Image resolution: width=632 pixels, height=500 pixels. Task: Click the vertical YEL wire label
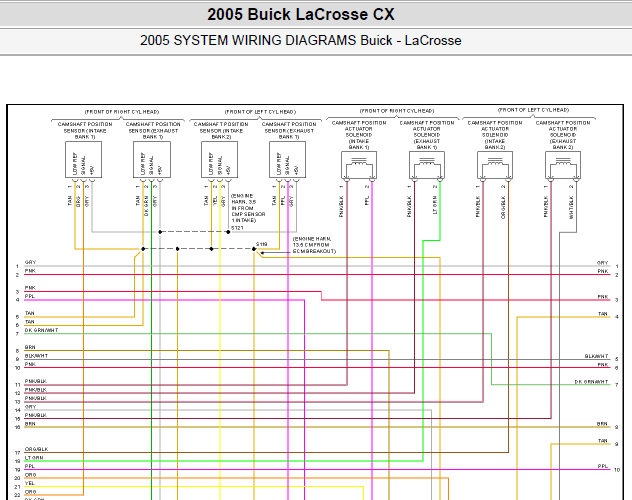pos(215,201)
